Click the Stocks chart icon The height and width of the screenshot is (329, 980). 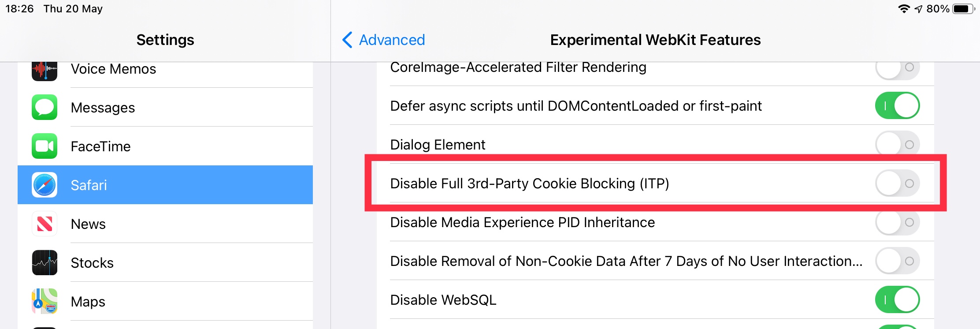point(44,262)
